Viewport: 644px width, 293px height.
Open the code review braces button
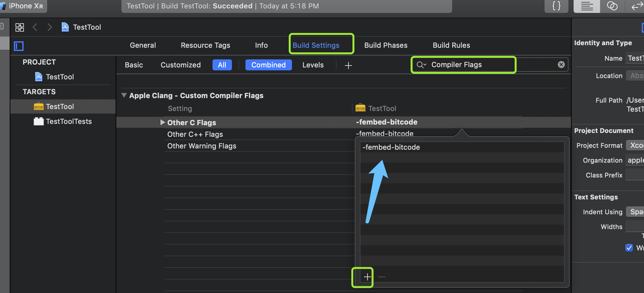click(x=556, y=6)
